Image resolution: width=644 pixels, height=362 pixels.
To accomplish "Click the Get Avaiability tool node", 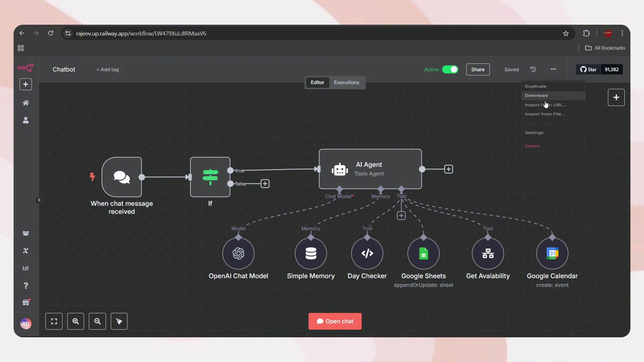I will click(x=488, y=253).
